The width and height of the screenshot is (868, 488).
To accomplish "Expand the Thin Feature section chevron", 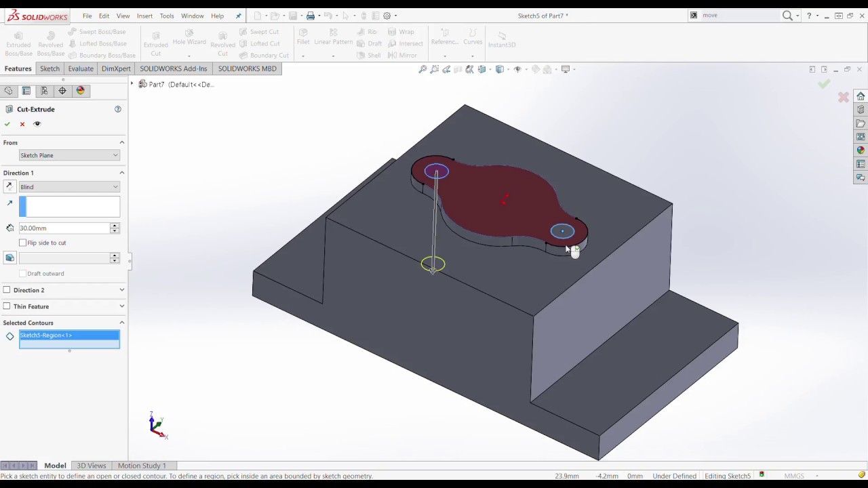I will coord(122,306).
